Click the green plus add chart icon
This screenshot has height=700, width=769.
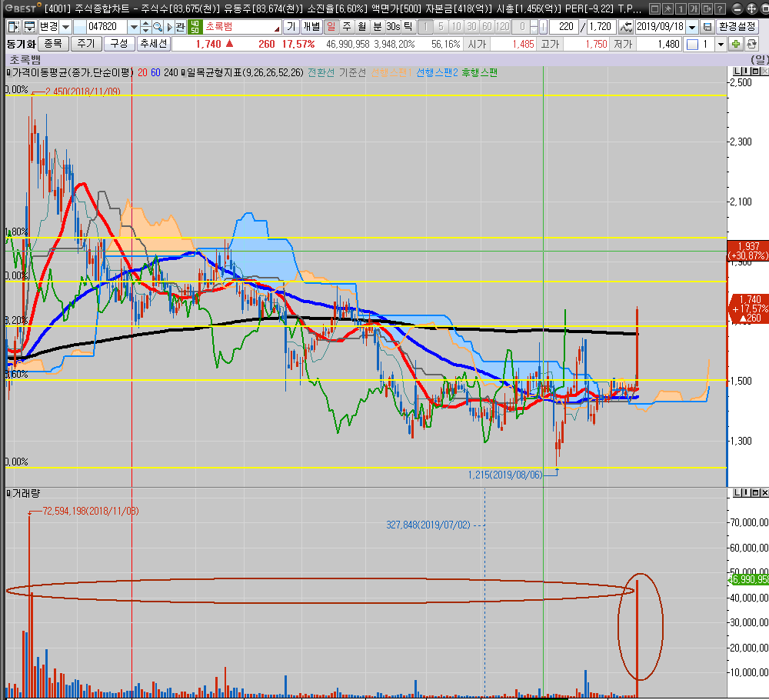[x=736, y=45]
